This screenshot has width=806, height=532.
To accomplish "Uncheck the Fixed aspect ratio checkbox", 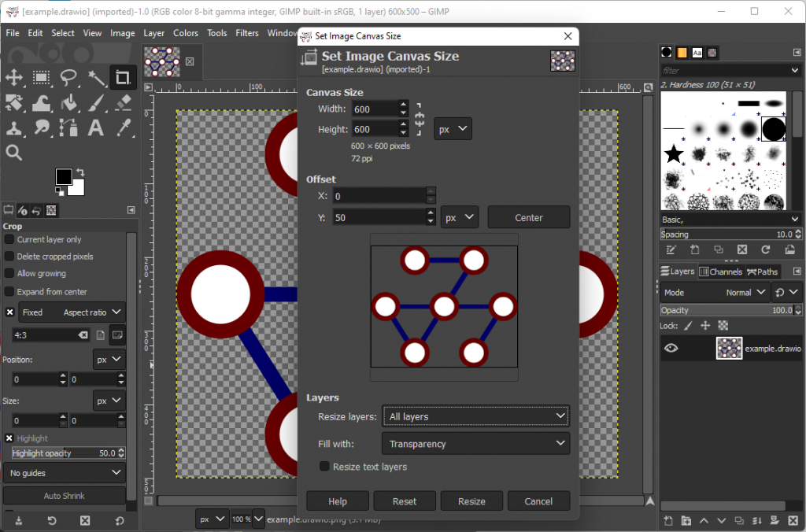I will coord(9,312).
